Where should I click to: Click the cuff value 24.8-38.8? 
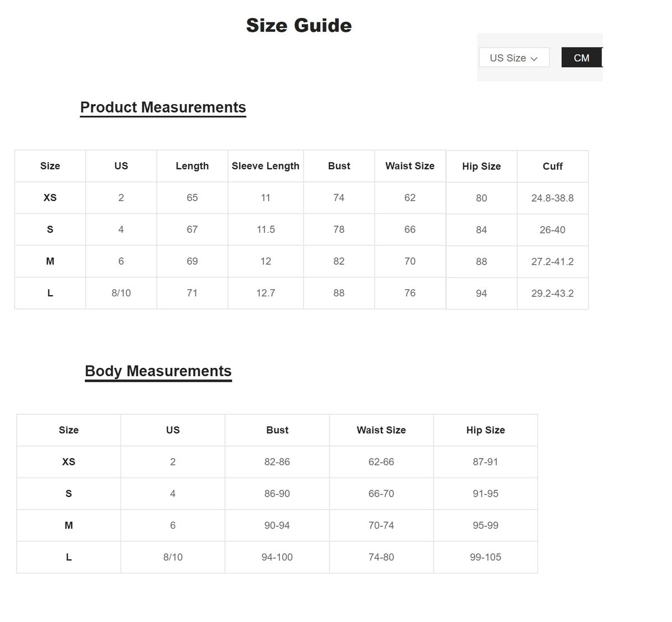pyautogui.click(x=552, y=198)
